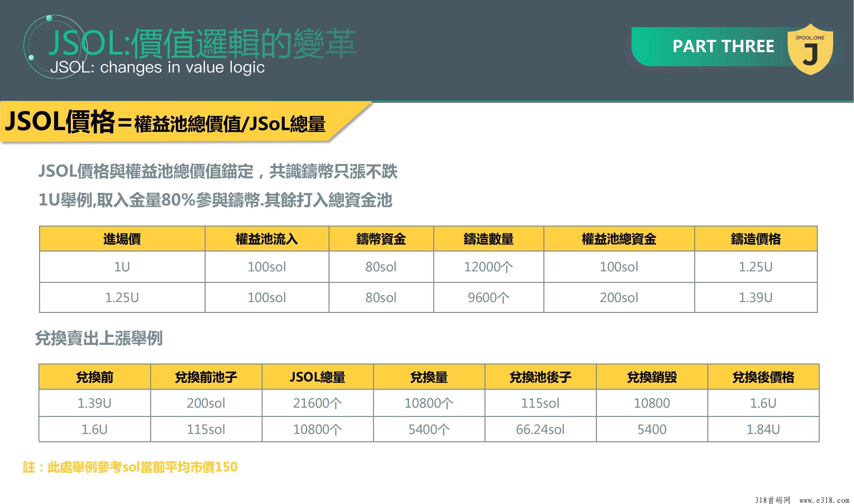Select 1.39U in the 鑄造價格 column
The width and height of the screenshot is (854, 504).
[756, 298]
